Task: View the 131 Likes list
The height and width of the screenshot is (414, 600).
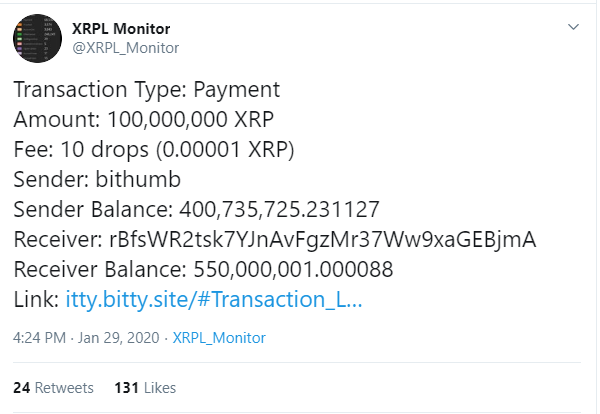Action: (x=145, y=388)
